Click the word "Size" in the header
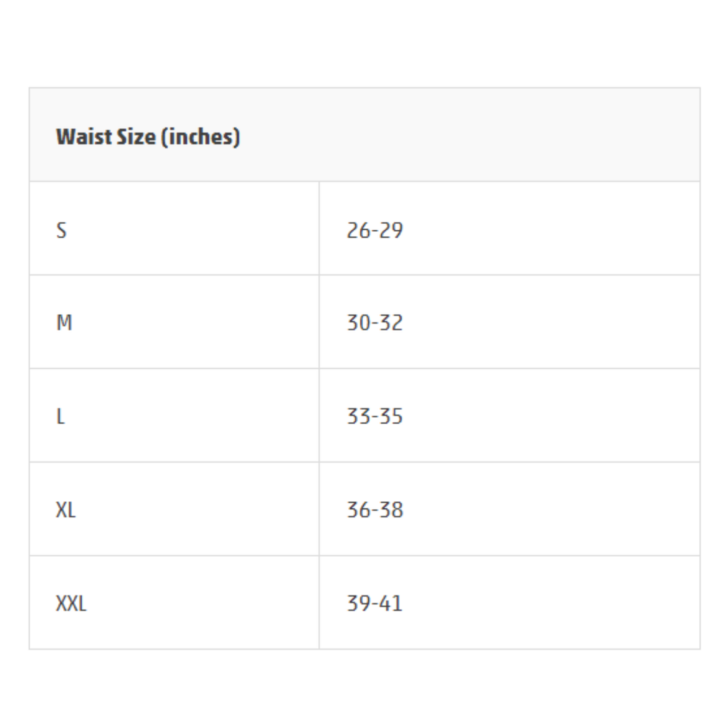Screen dimensions: 728x728 tap(136, 137)
